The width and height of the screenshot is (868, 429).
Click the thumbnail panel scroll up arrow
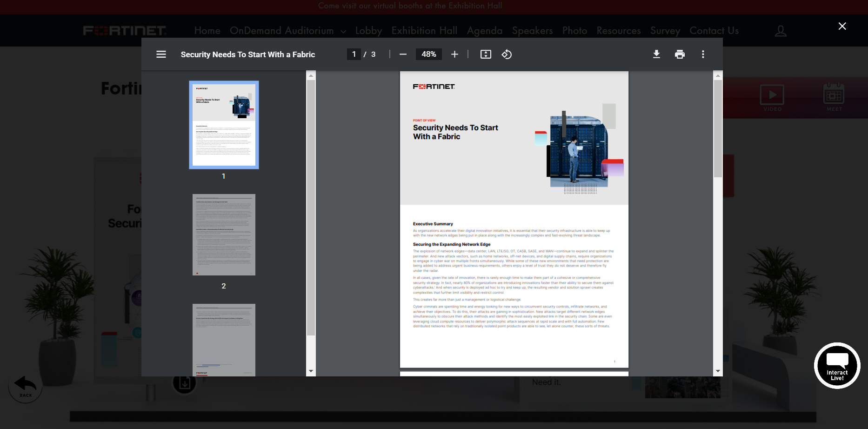[x=311, y=75]
